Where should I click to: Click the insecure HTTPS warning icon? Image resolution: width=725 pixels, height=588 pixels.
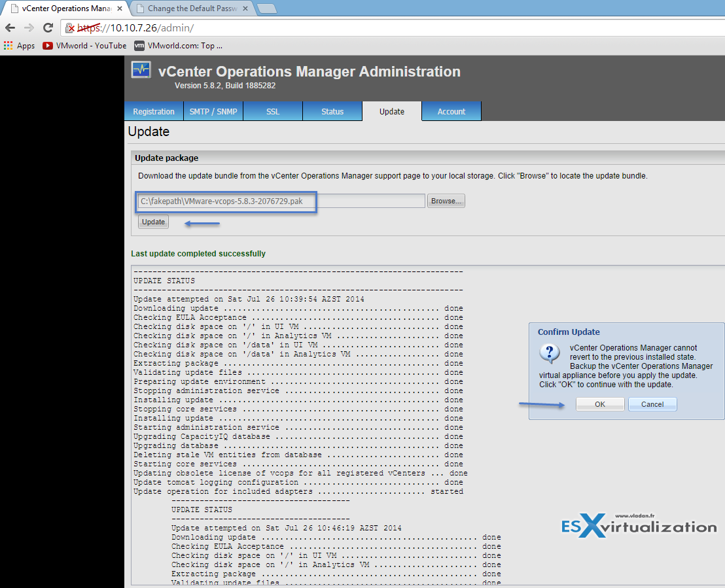click(x=69, y=28)
